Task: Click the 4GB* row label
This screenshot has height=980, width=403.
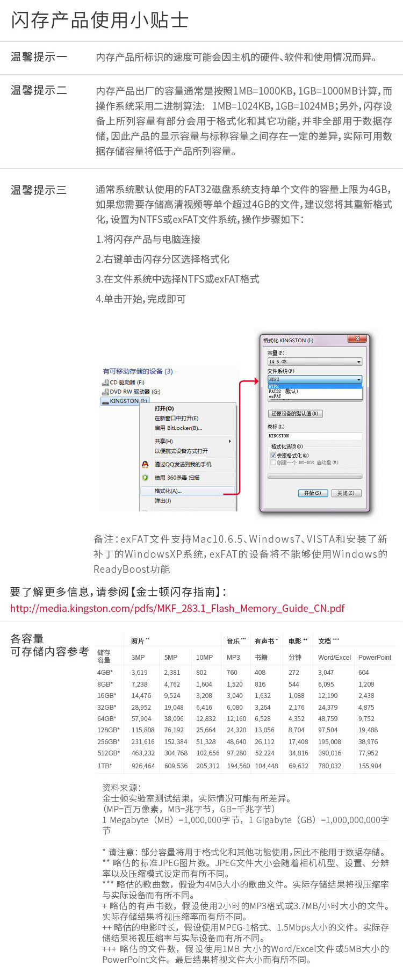Action: (x=105, y=673)
